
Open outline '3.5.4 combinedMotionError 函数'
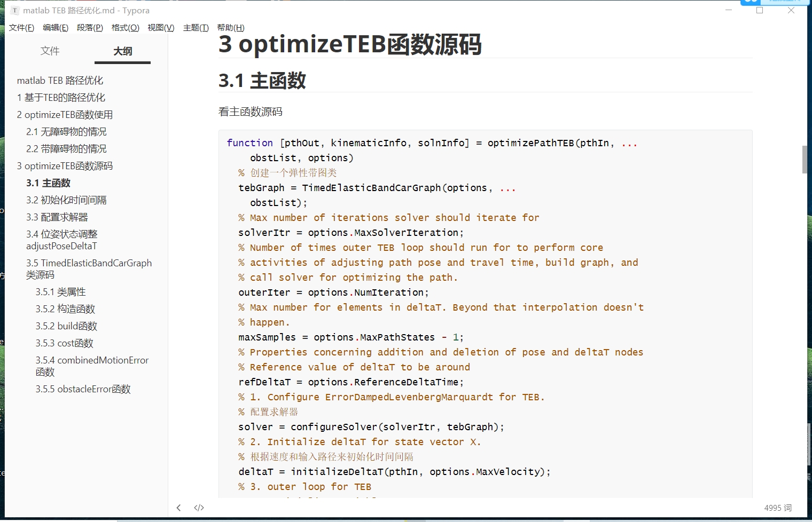click(x=92, y=366)
